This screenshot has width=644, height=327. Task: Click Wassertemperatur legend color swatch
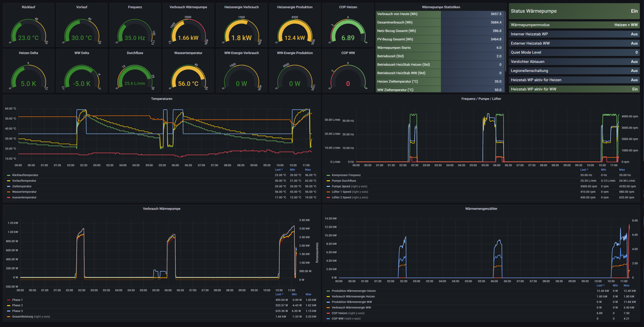tap(9, 192)
